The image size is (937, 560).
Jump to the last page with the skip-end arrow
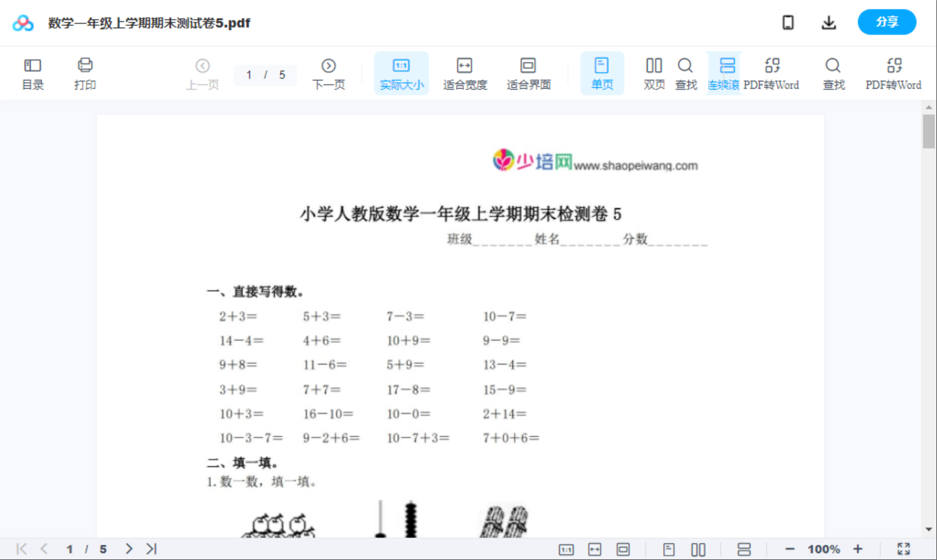(150, 548)
